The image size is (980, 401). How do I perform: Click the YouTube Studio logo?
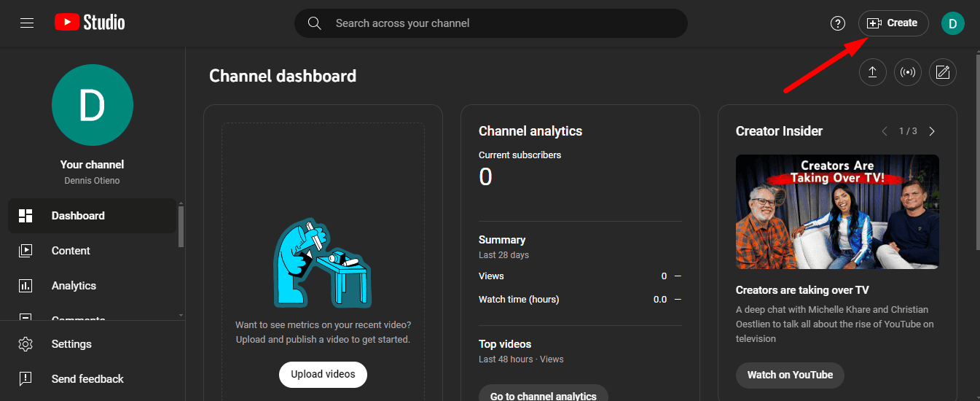(90, 23)
